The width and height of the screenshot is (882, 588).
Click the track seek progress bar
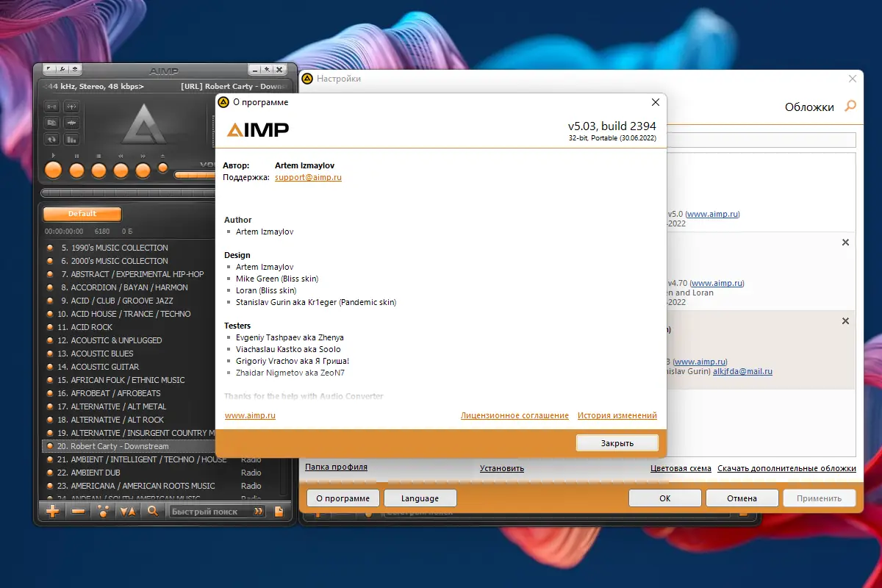pyautogui.click(x=126, y=193)
